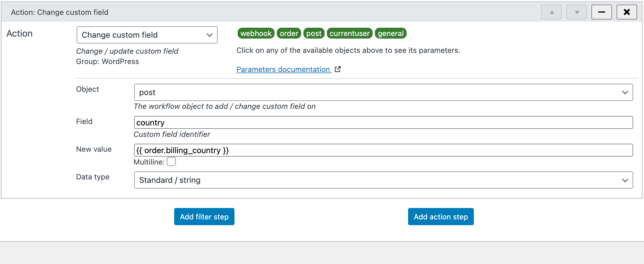Show parameters of the general object tag
The width and height of the screenshot is (644, 264).
(x=391, y=33)
